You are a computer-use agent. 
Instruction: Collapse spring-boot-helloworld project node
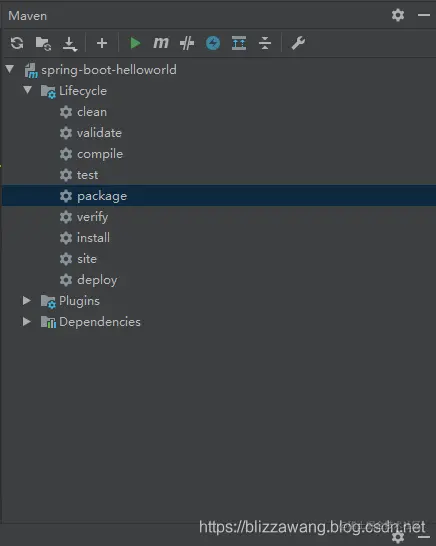[x=10, y=69]
